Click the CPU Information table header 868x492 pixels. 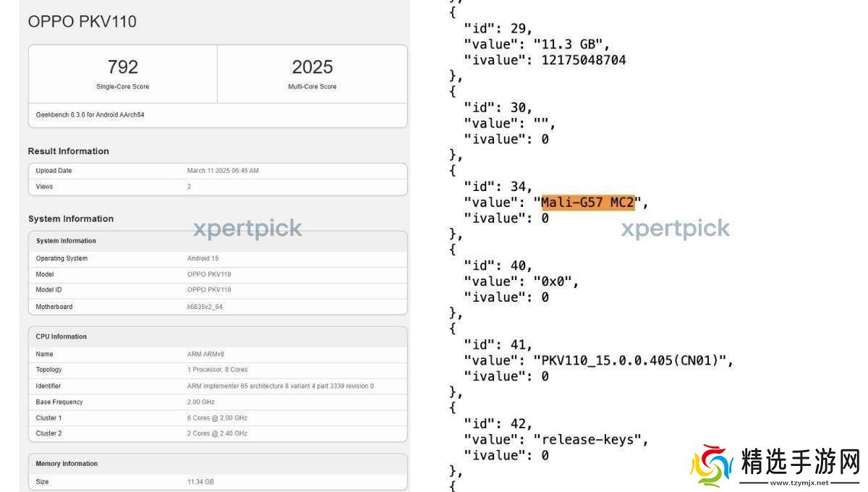pos(61,336)
